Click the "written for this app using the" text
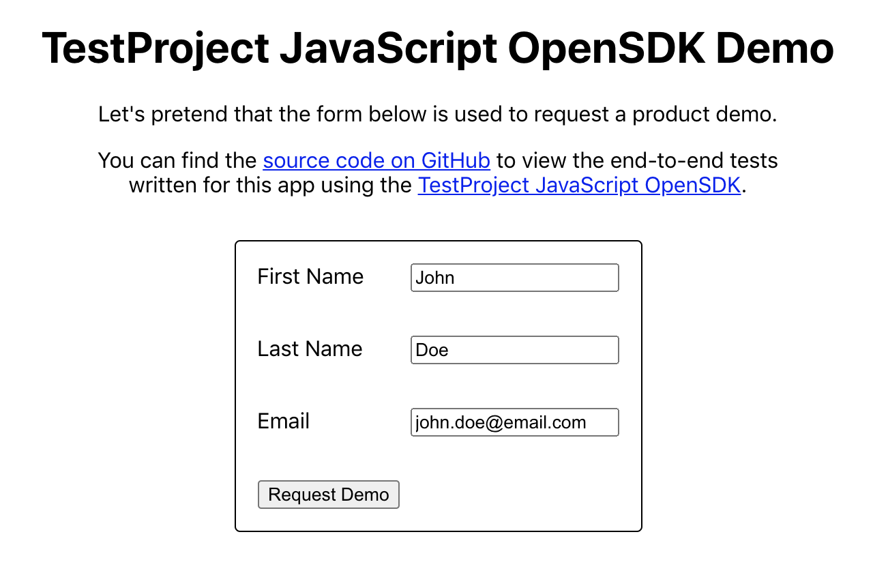The width and height of the screenshot is (888, 588). pos(271,185)
